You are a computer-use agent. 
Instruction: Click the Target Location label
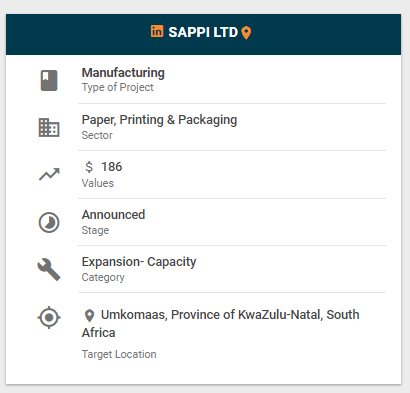pyautogui.click(x=119, y=354)
